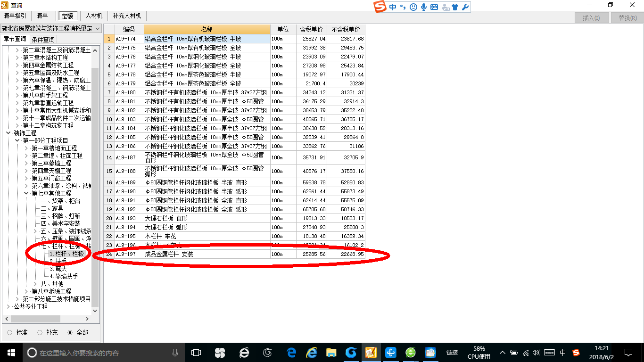
Task: Open microphone in taskbar search box
Action: pos(175,353)
